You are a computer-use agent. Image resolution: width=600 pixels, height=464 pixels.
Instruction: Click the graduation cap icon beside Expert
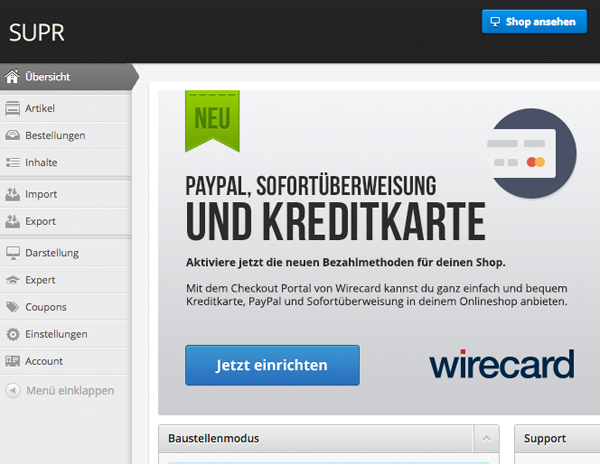coord(12,280)
